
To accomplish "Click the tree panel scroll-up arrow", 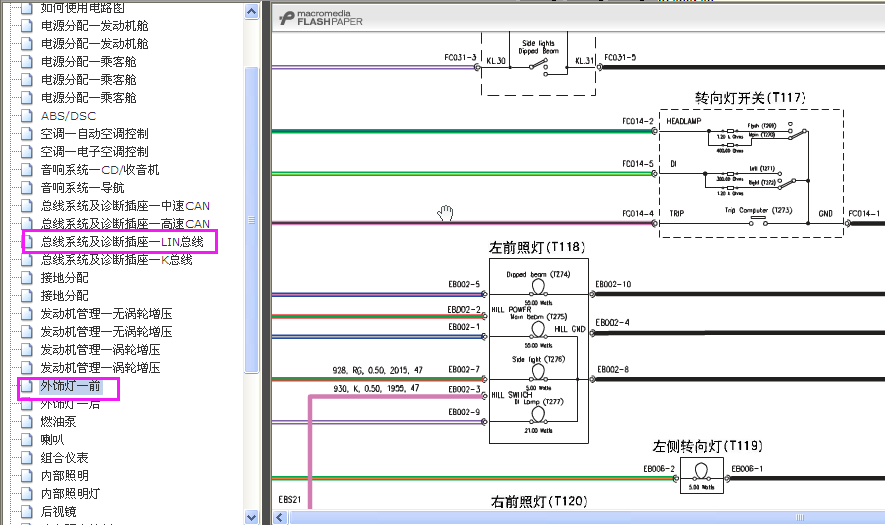I will click(x=252, y=11).
